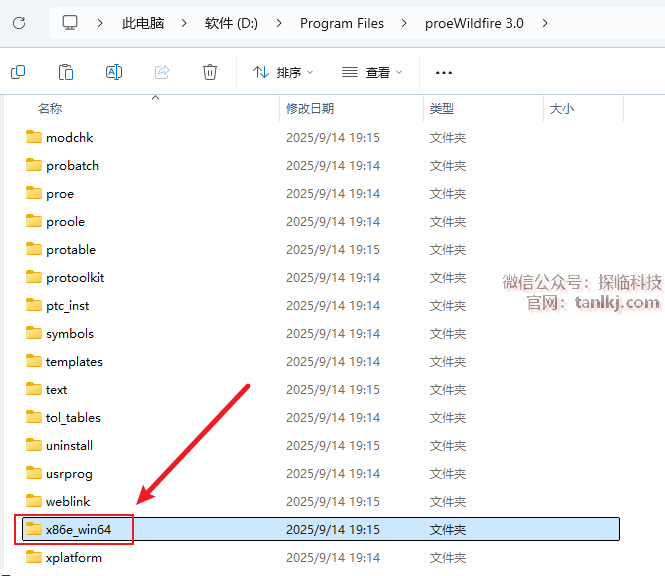Click the modchk folder icon
This screenshot has width=665, height=576.
[34, 137]
